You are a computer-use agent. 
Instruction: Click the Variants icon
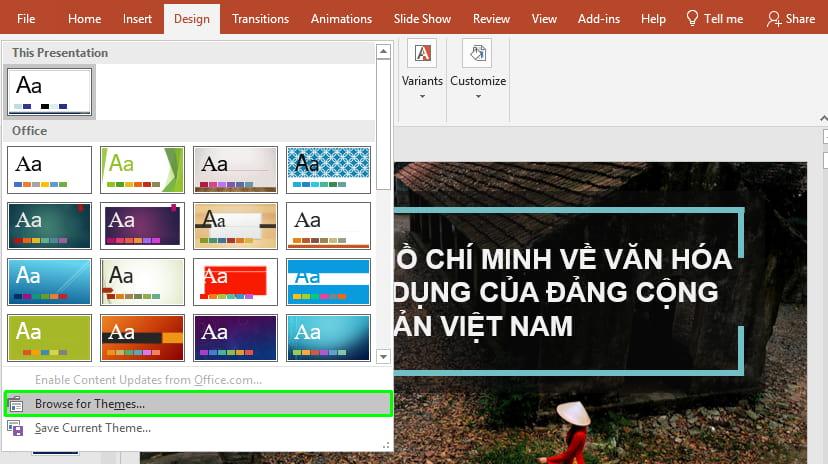tap(422, 53)
